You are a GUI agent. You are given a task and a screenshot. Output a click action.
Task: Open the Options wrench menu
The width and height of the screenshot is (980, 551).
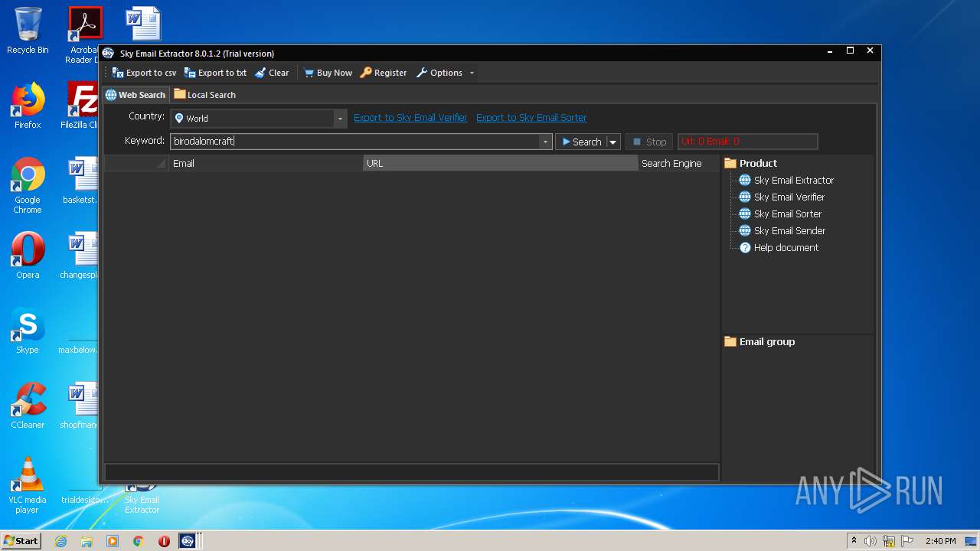point(439,73)
